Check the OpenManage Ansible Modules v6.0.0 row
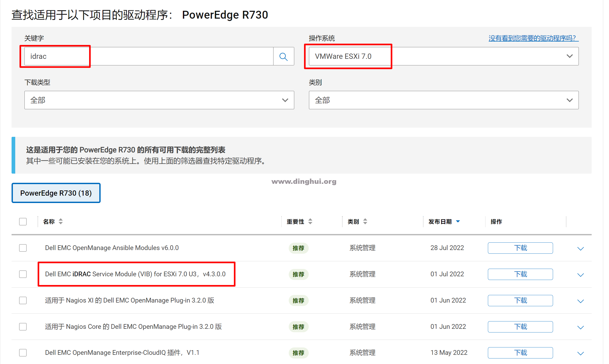This screenshot has width=609, height=364. coord(23,248)
